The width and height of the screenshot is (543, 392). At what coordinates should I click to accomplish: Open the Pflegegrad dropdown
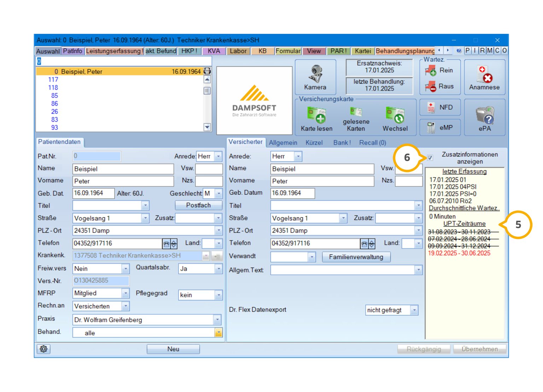pos(218,295)
